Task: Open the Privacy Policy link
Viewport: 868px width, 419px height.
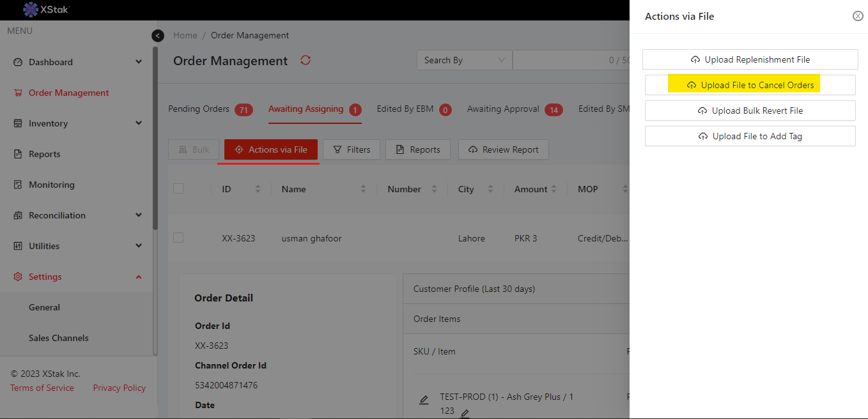Action: coord(119,388)
